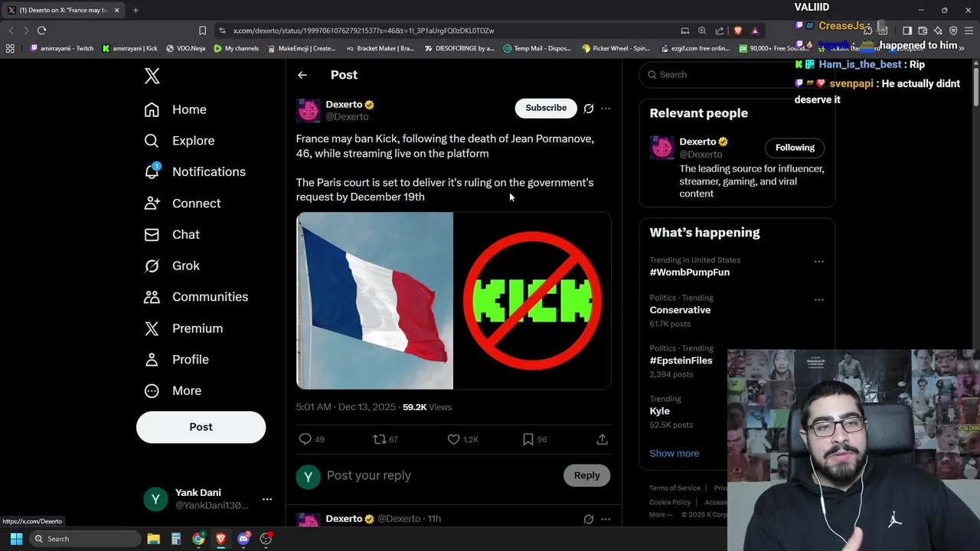Image resolution: width=980 pixels, height=551 pixels.
Task: Open the X logo home link
Action: click(x=152, y=76)
